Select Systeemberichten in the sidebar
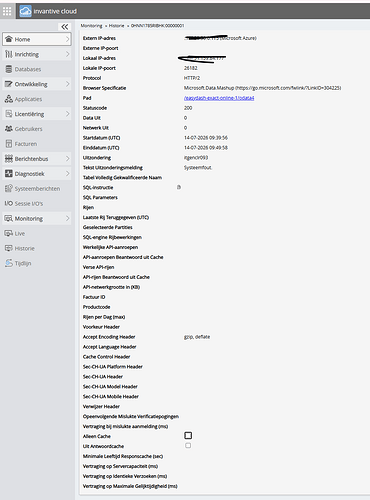The image size is (370, 500). pos(37,188)
